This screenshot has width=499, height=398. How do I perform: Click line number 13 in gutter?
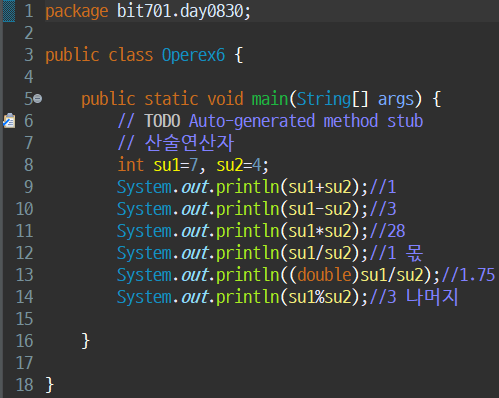(25, 275)
